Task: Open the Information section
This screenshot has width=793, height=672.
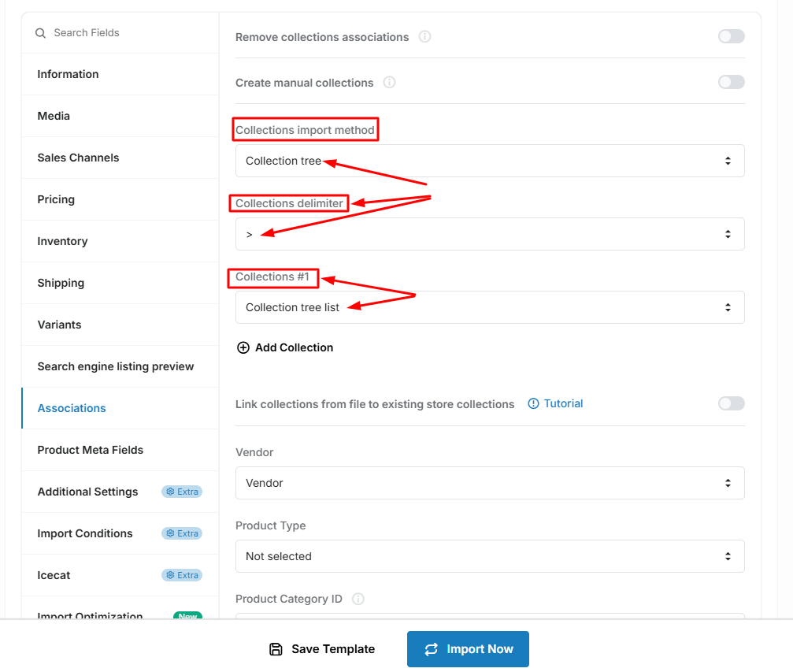Action: pyautogui.click(x=120, y=74)
